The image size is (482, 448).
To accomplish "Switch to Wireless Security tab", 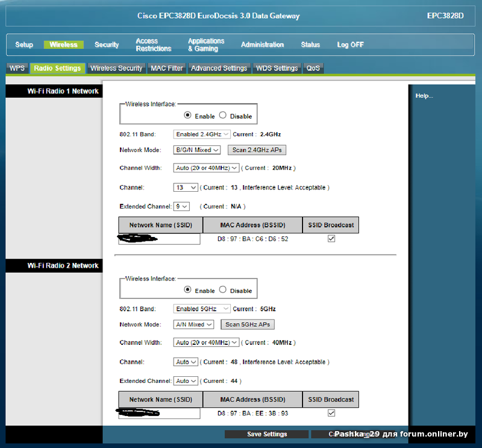I will click(116, 68).
